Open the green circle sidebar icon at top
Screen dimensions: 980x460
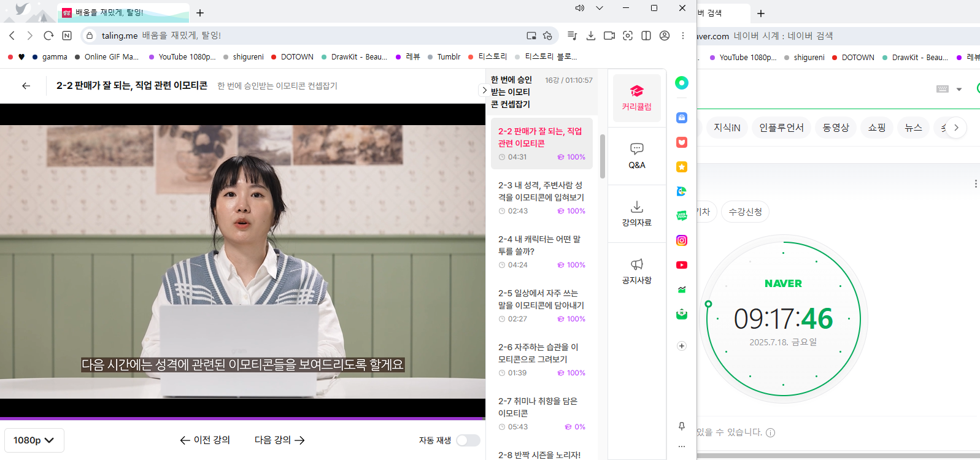click(x=681, y=83)
